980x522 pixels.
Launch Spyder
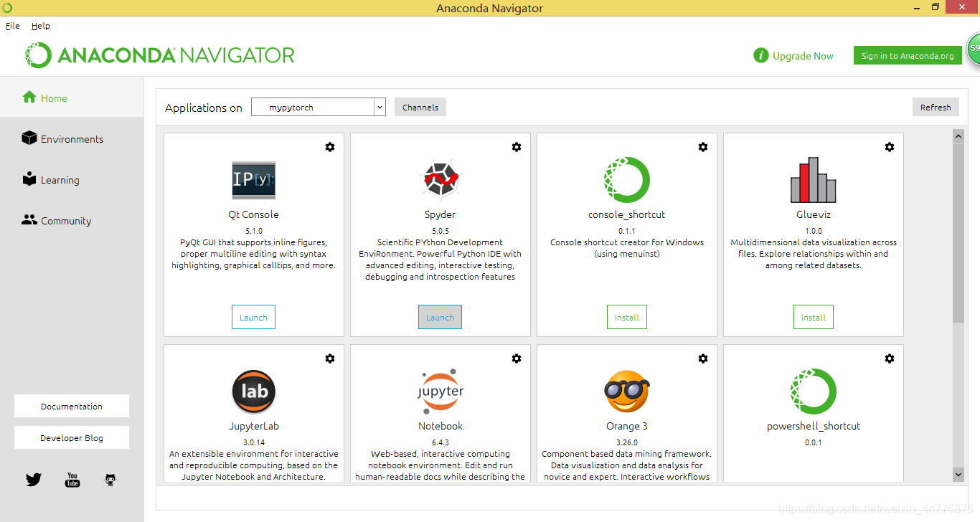(x=440, y=317)
